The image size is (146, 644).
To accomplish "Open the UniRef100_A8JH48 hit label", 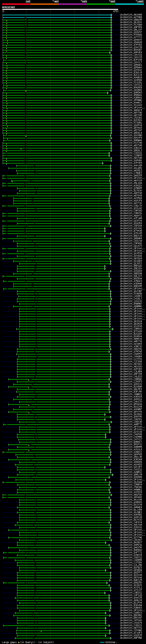I will coord(131,15).
